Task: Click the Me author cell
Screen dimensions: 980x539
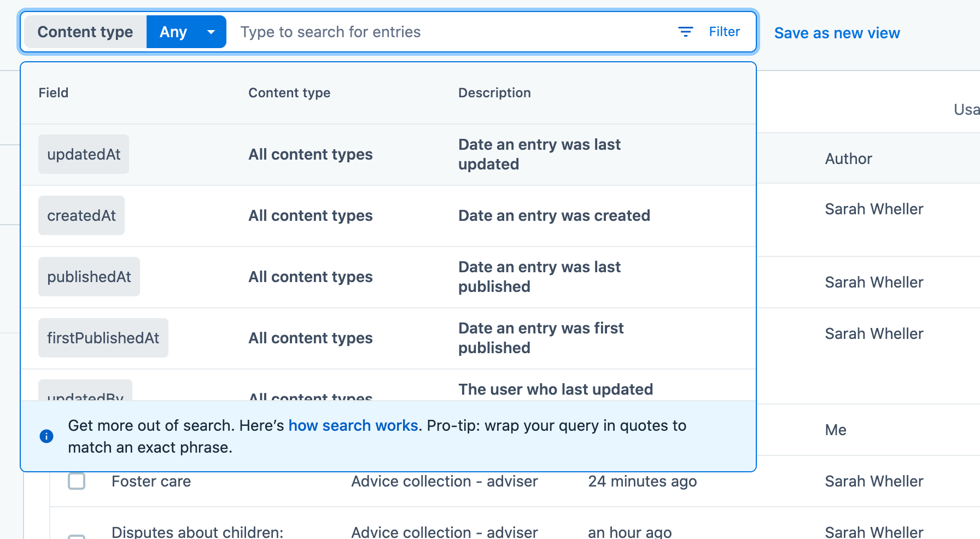Action: tap(836, 430)
